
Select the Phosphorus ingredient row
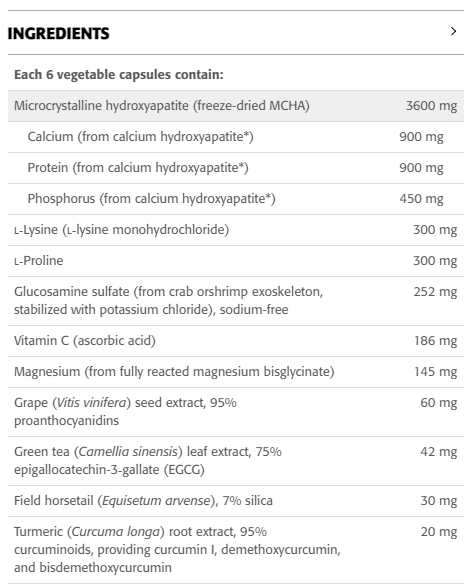(236, 199)
